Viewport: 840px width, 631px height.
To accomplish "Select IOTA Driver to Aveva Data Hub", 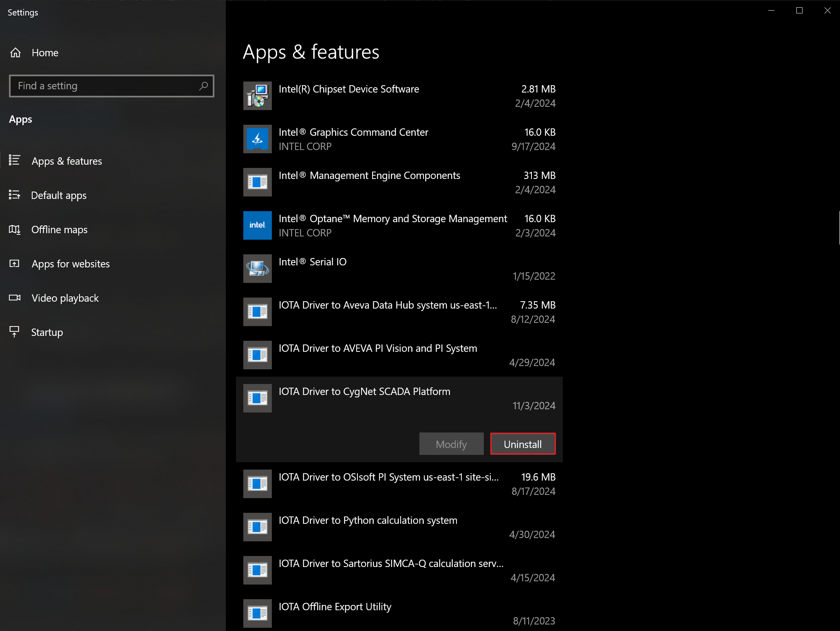I will [399, 312].
